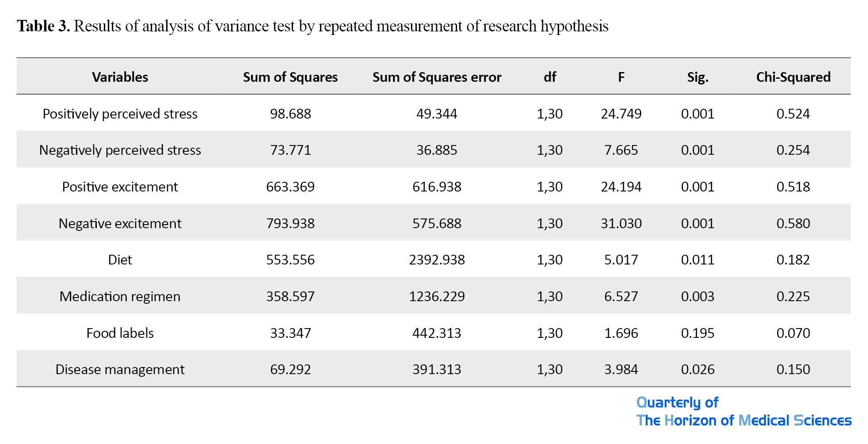
Task: Click the value 33.347
Action: [290, 333]
